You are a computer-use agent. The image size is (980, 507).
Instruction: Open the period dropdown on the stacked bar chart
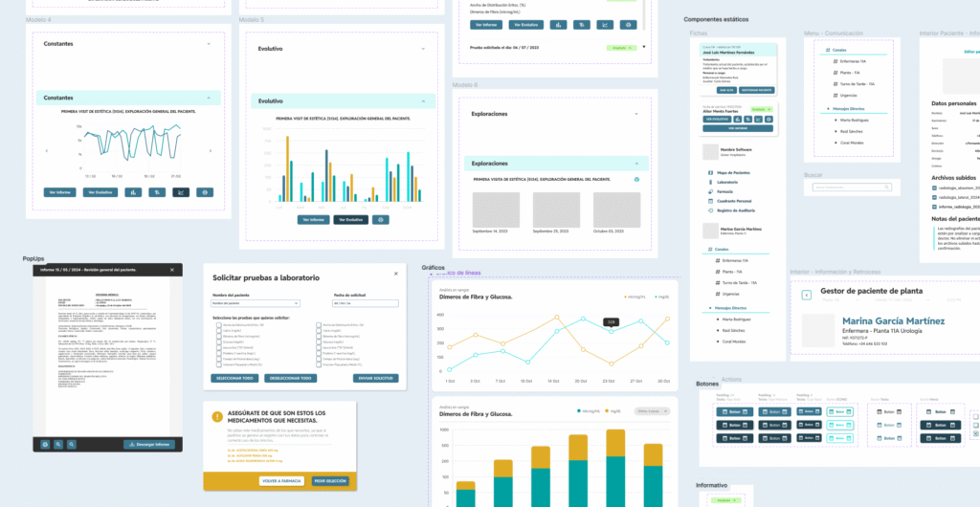click(x=651, y=410)
